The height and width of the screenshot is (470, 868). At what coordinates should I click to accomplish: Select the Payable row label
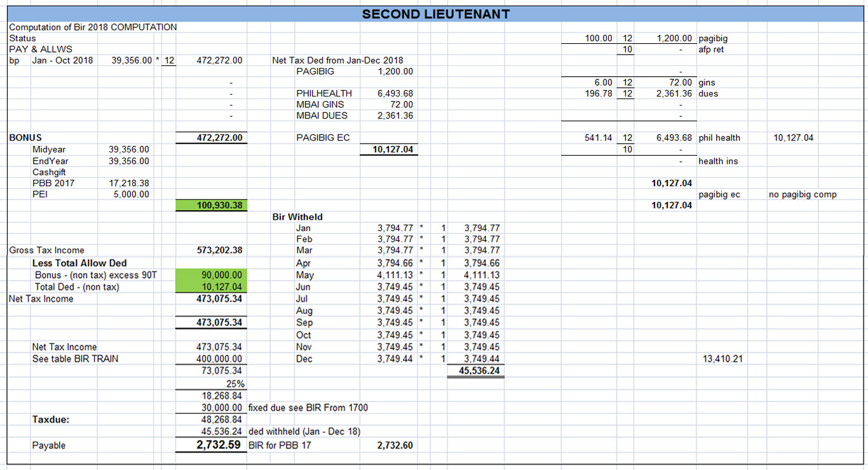(49, 446)
